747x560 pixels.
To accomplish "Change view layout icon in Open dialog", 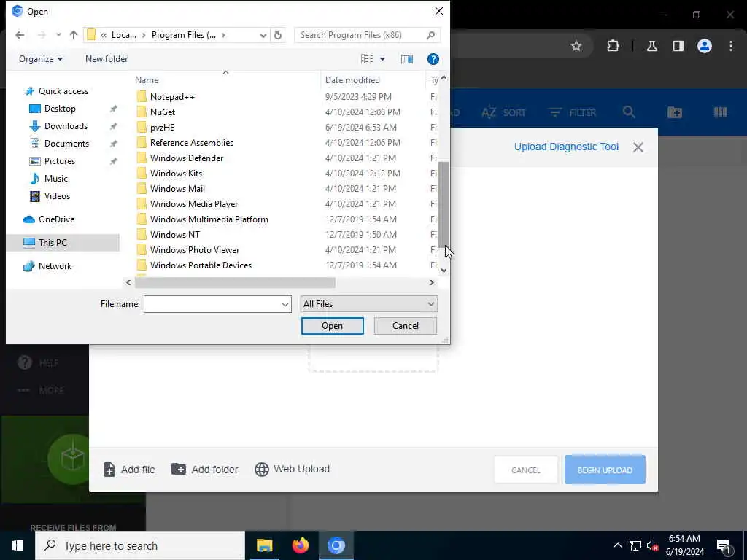I will point(367,59).
